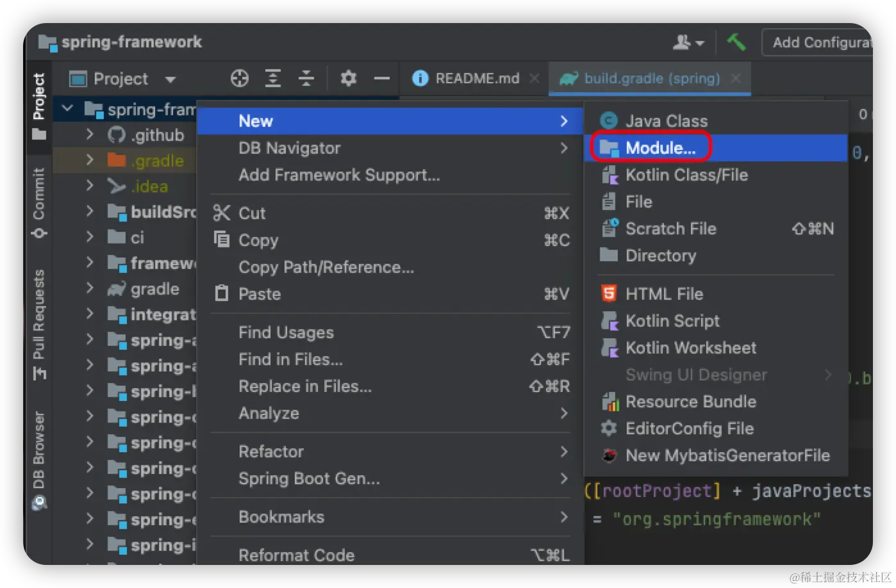
Task: Choose Add Framework Support...
Action: (x=390, y=175)
